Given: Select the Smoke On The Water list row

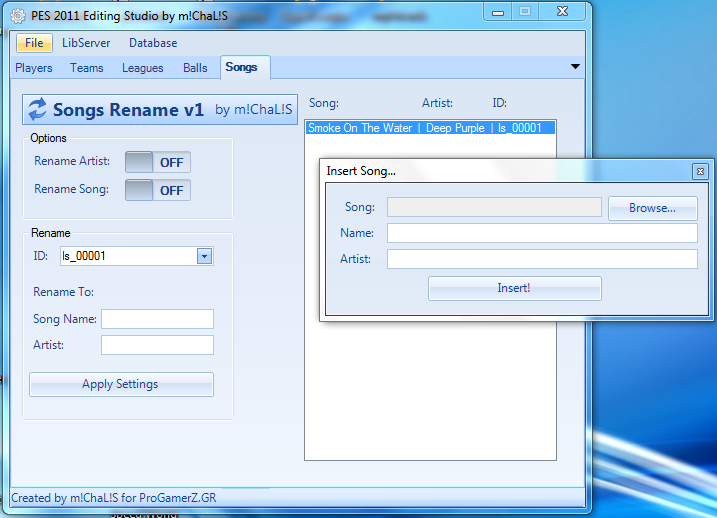Looking at the screenshot, I should click(x=430, y=128).
